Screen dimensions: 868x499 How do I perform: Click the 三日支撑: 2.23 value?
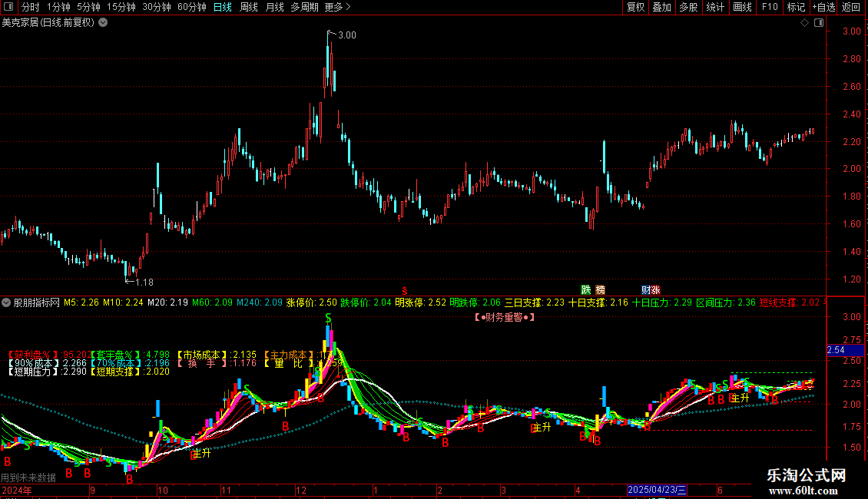(534, 302)
